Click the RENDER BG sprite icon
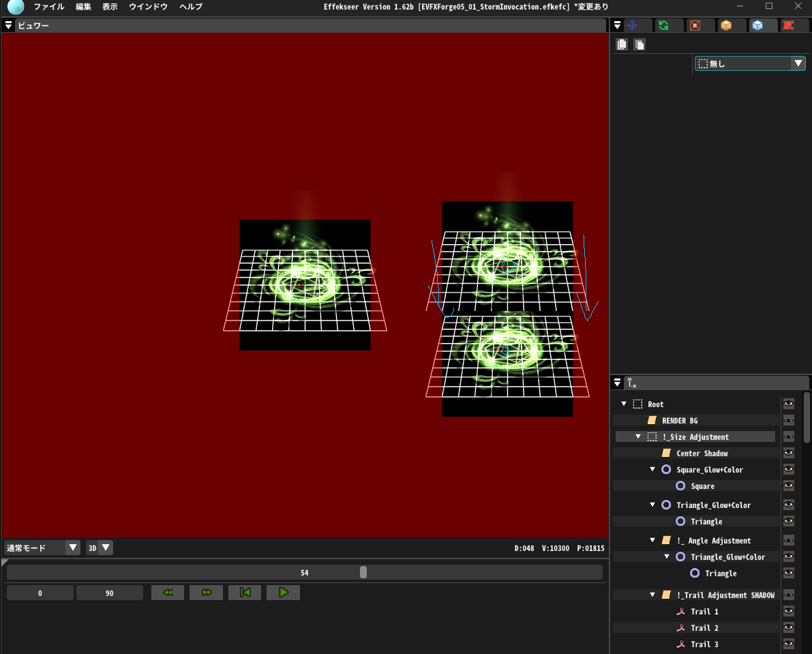Viewport: 812px width, 654px height. (652, 421)
